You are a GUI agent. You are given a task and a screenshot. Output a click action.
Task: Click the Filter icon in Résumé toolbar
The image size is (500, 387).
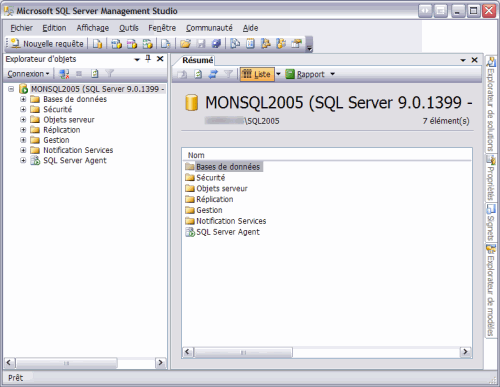click(228, 74)
